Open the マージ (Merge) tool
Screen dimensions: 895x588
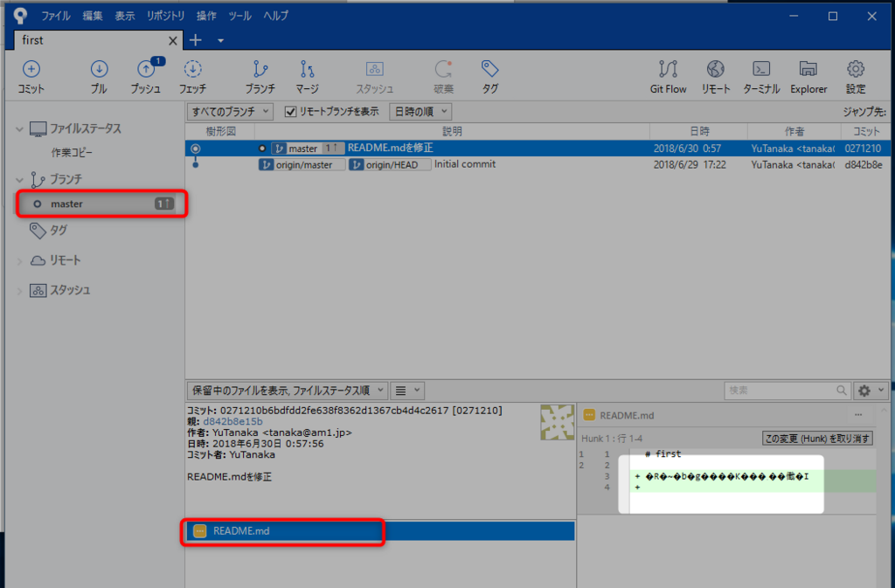pyautogui.click(x=307, y=77)
